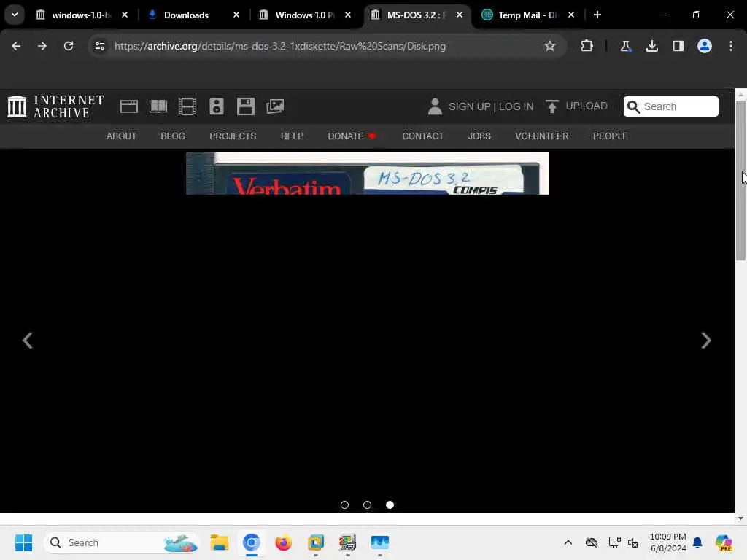The width and height of the screenshot is (747, 560).
Task: Select the first carousel dot
Action: (344, 505)
